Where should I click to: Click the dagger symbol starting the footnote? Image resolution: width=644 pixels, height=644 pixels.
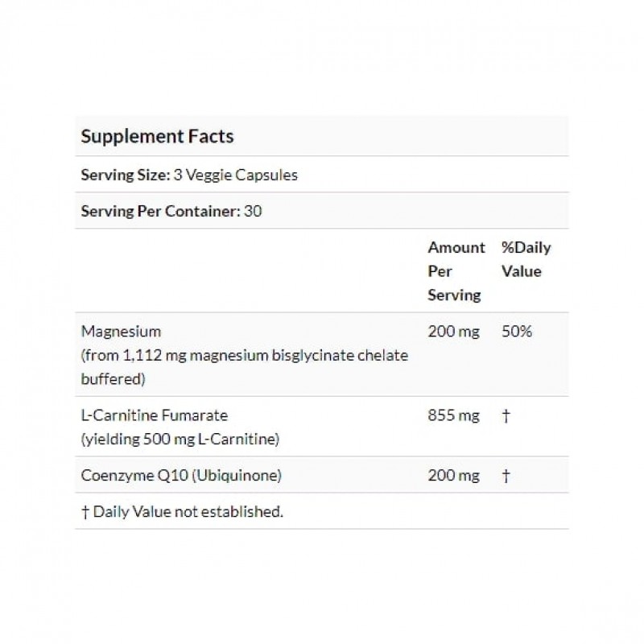click(x=85, y=511)
